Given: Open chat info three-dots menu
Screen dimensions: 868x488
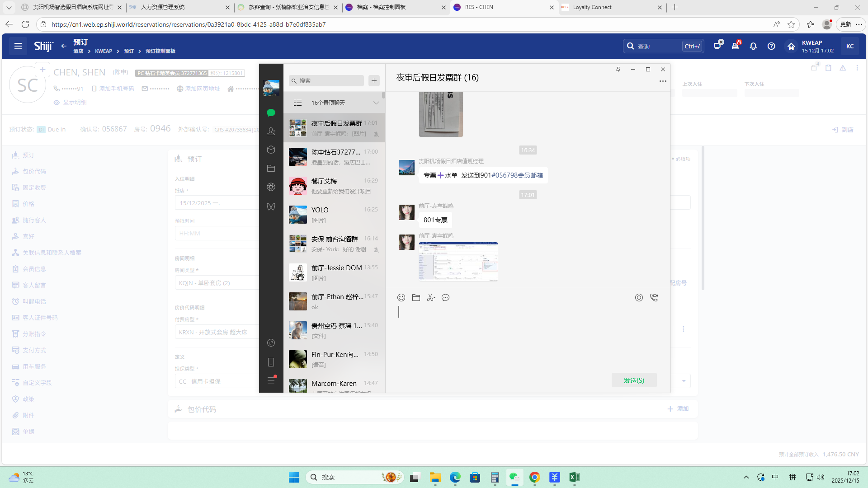Looking at the screenshot, I should (x=662, y=81).
